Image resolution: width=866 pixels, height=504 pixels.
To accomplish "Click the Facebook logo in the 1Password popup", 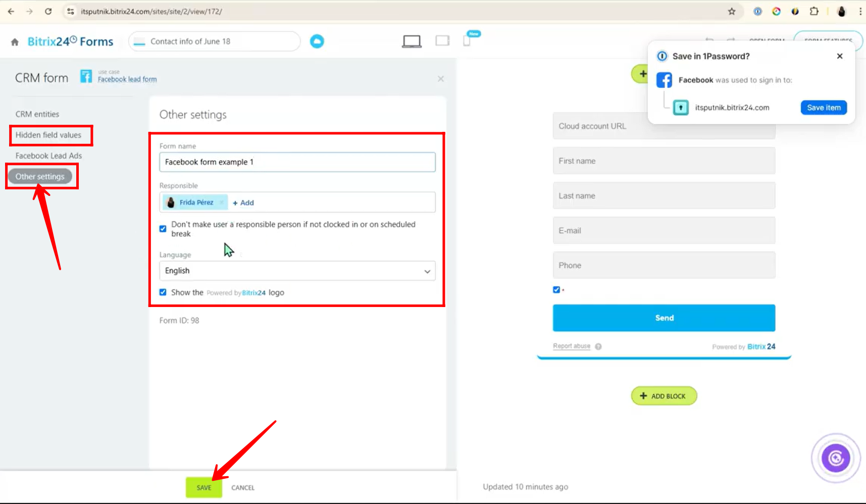I will 664,80.
